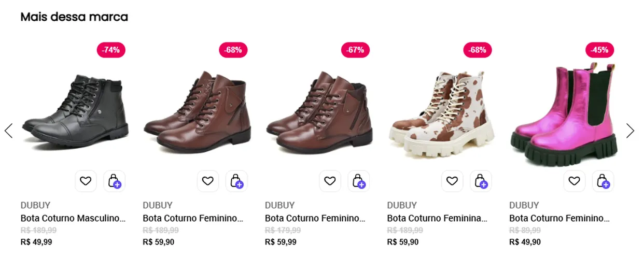
Task: Click the -74% discount badge
Action: click(x=111, y=50)
